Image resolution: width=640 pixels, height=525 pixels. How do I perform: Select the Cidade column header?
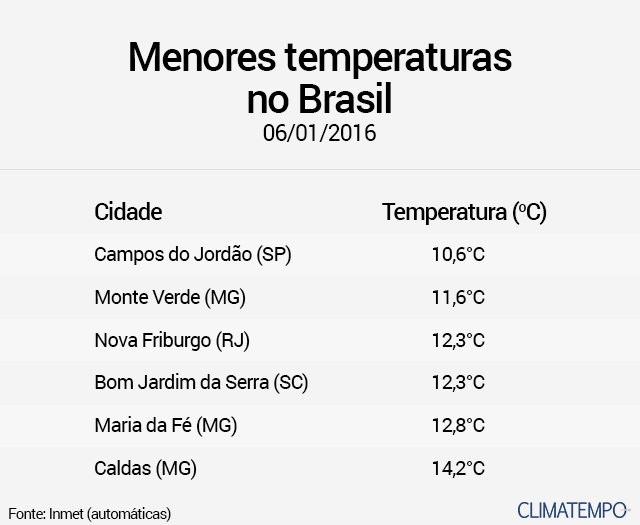(x=128, y=212)
